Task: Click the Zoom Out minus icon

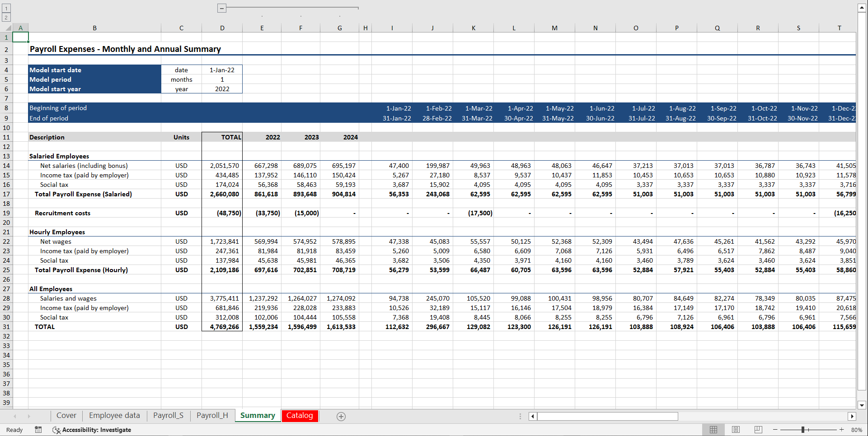Action: 774,430
